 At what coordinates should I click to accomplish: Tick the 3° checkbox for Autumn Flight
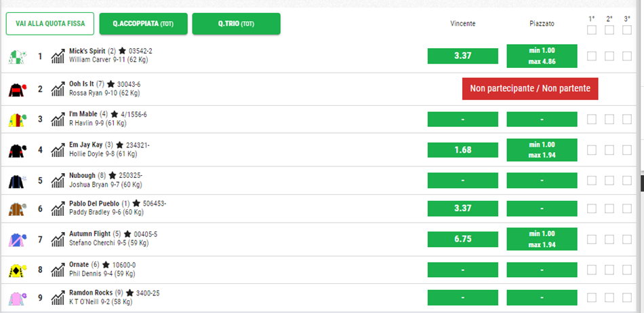pyautogui.click(x=627, y=239)
